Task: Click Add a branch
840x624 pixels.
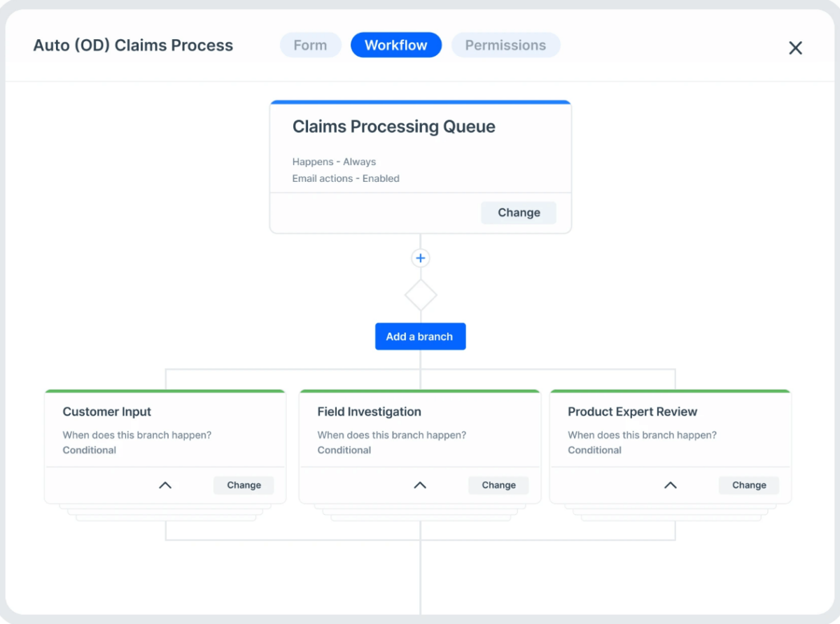Action: pyautogui.click(x=420, y=336)
